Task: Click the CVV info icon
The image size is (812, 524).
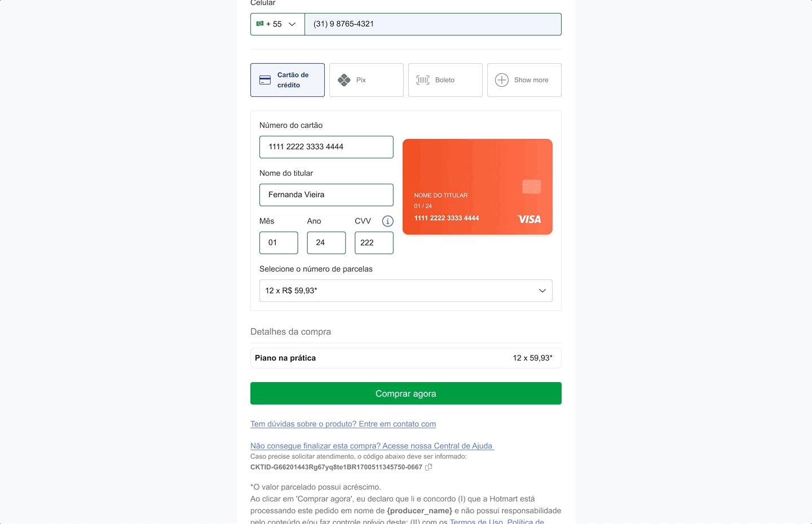Action: tap(388, 221)
